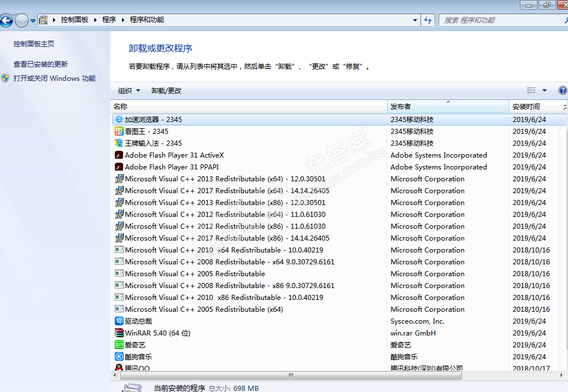The height and width of the screenshot is (392, 568).
Task: Select the 加速浏览器 - 2345 icon
Action: (x=119, y=119)
